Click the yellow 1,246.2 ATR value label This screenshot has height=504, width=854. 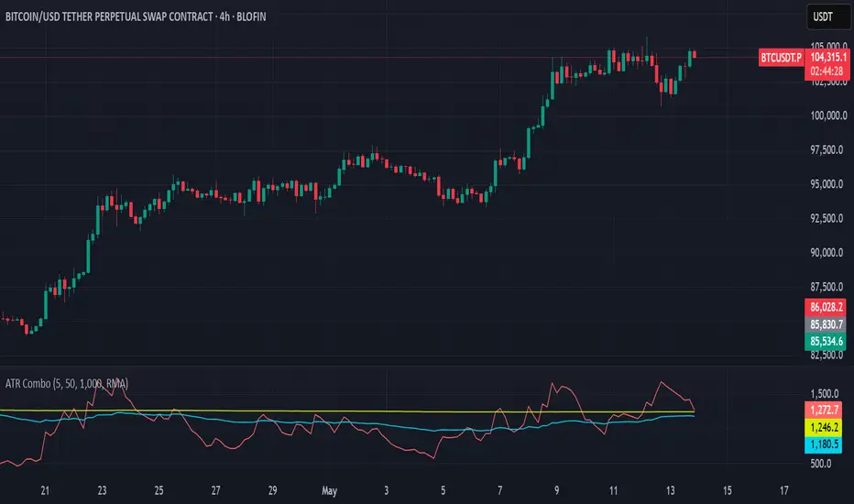click(824, 428)
